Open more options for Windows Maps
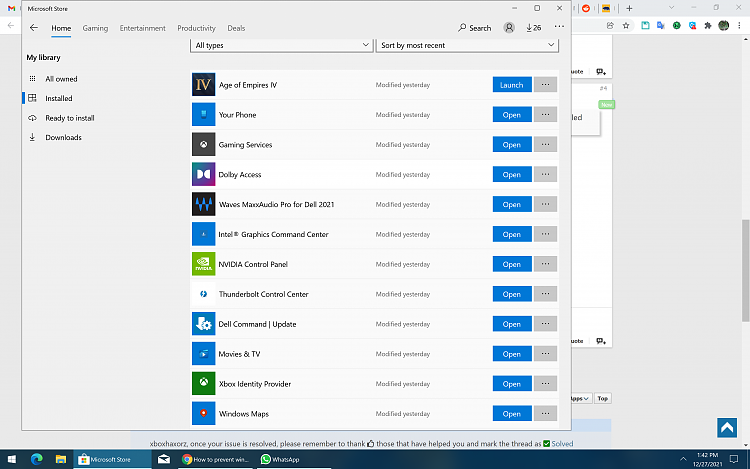 545,414
